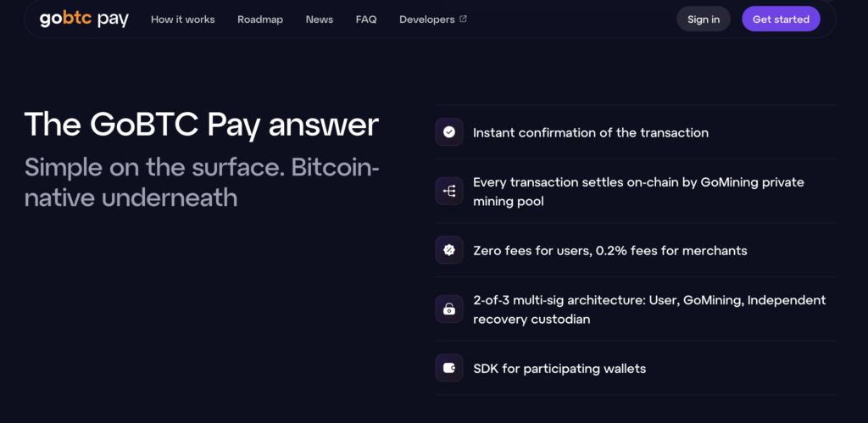This screenshot has height=423, width=868.
Task: Click the checkmark icon beside Instant confirmation
Action: coord(449,131)
